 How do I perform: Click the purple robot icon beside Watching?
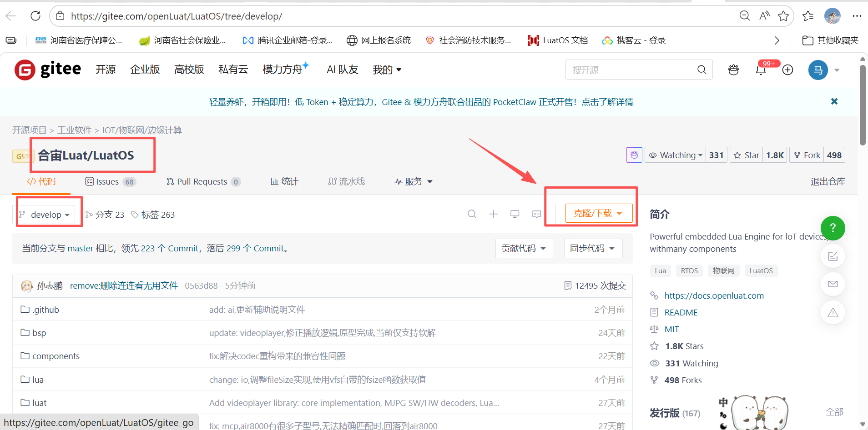[x=634, y=155]
